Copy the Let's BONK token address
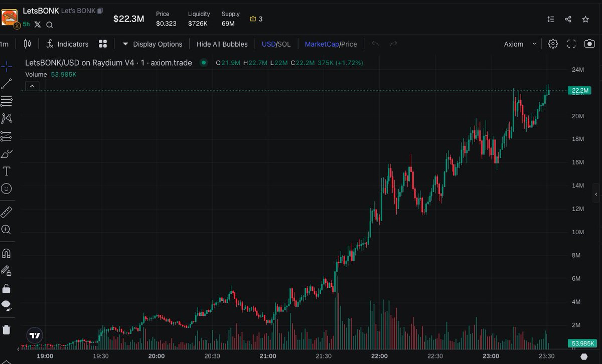This screenshot has width=602, height=364. [x=100, y=11]
